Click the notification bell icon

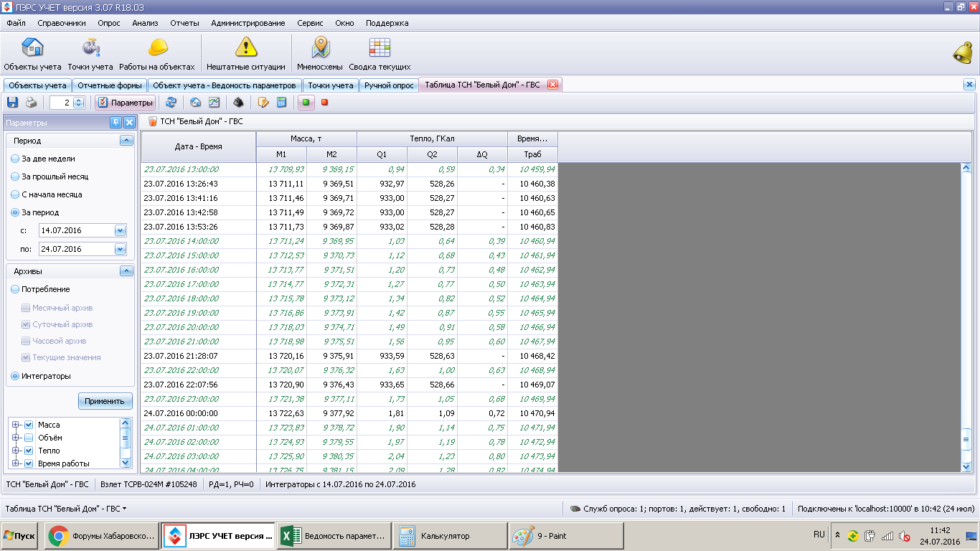(963, 53)
